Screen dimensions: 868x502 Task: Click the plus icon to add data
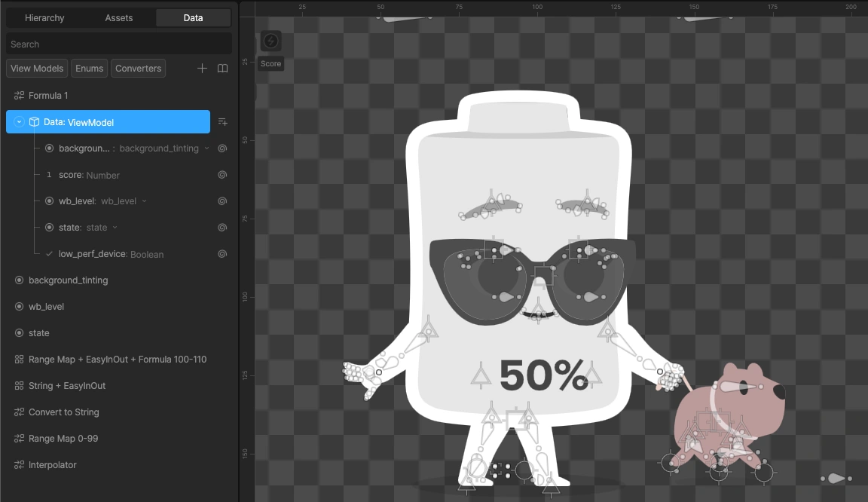click(202, 69)
